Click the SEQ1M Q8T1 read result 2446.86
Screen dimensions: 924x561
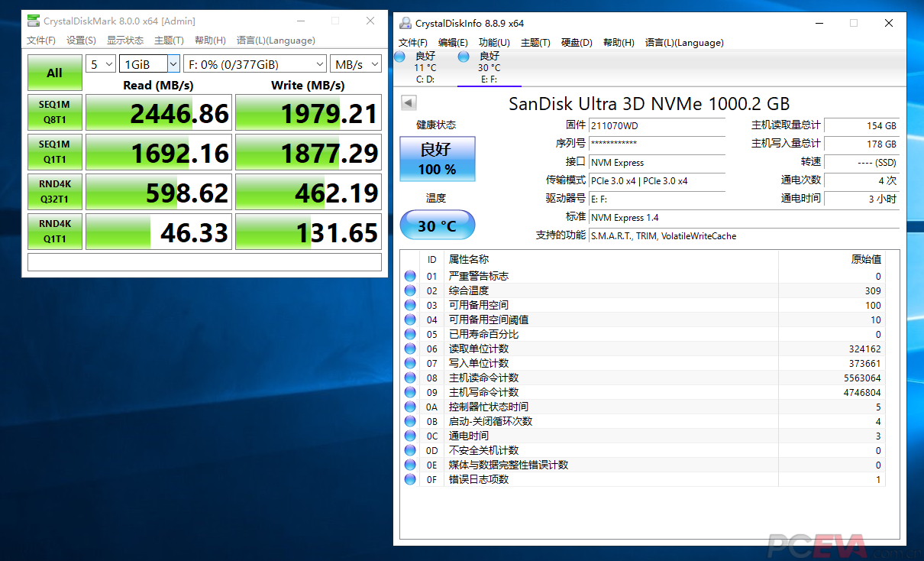[158, 113]
